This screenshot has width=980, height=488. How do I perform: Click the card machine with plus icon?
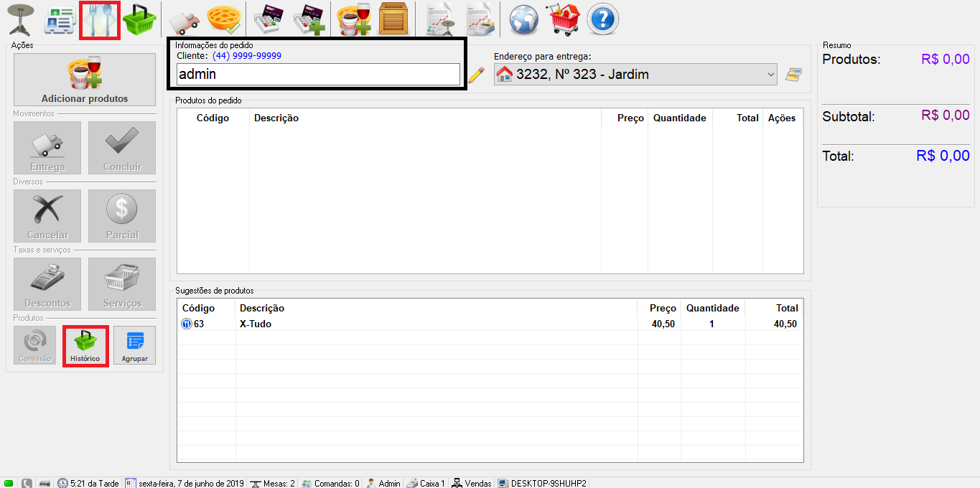(309, 20)
